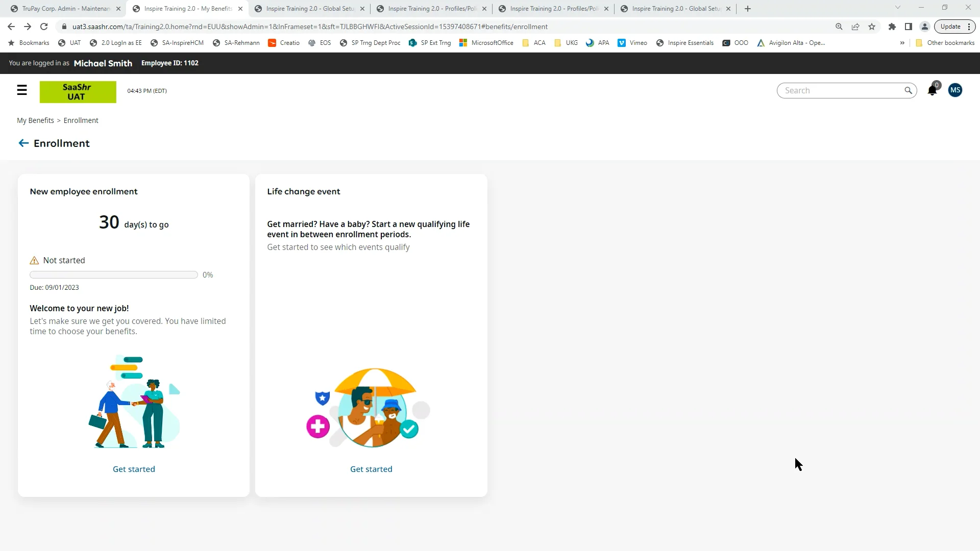Open the SP Ext Trng bookmark
The width and height of the screenshot is (980, 551).
(x=430, y=43)
